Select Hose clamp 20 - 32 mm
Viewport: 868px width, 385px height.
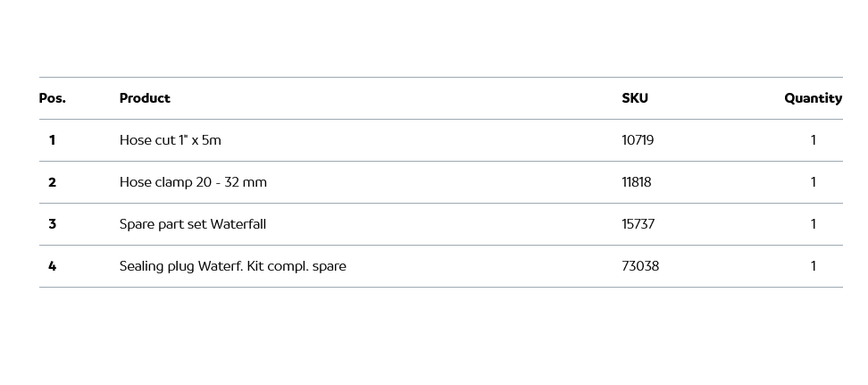point(193,182)
